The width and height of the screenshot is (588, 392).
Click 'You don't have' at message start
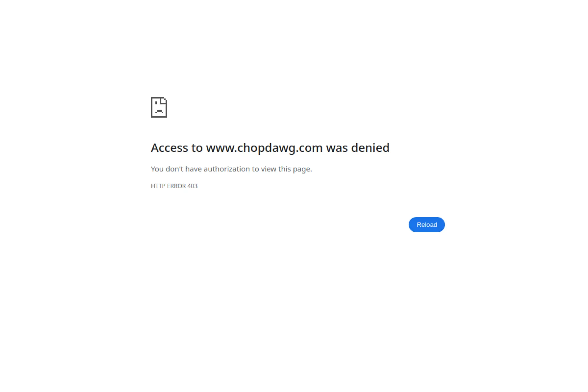coord(176,169)
